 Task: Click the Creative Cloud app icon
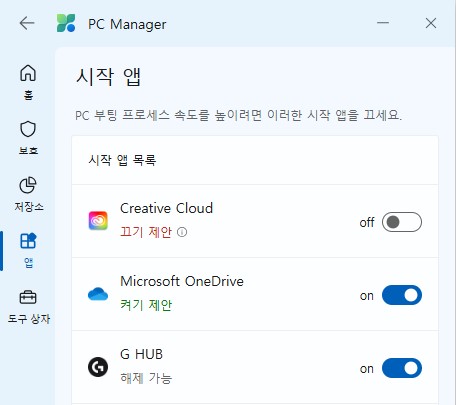pos(98,221)
